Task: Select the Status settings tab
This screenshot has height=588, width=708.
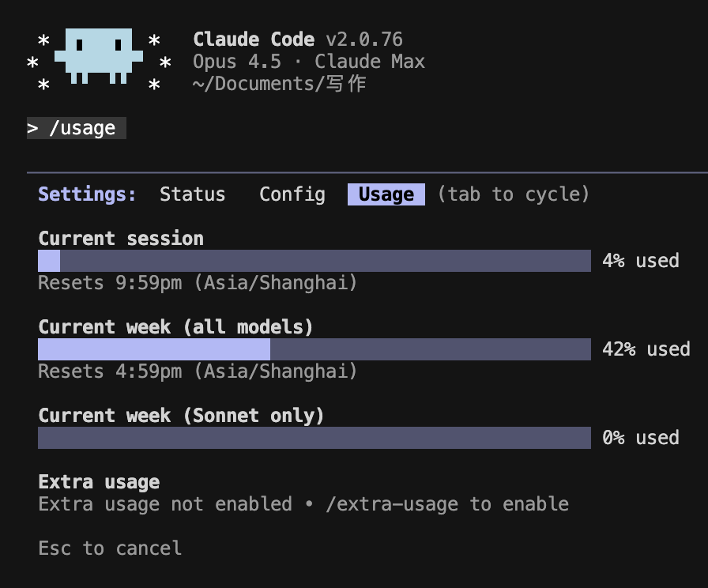Action: point(192,194)
